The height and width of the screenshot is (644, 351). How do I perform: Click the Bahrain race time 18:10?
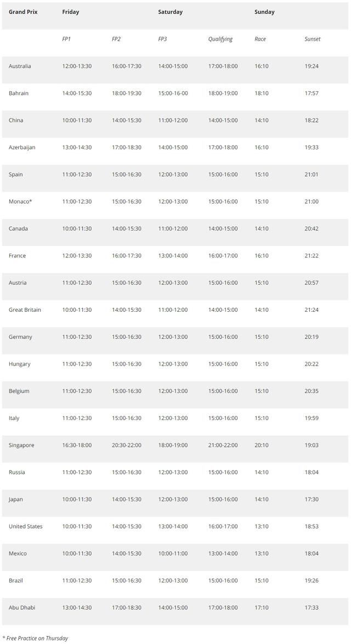262,93
